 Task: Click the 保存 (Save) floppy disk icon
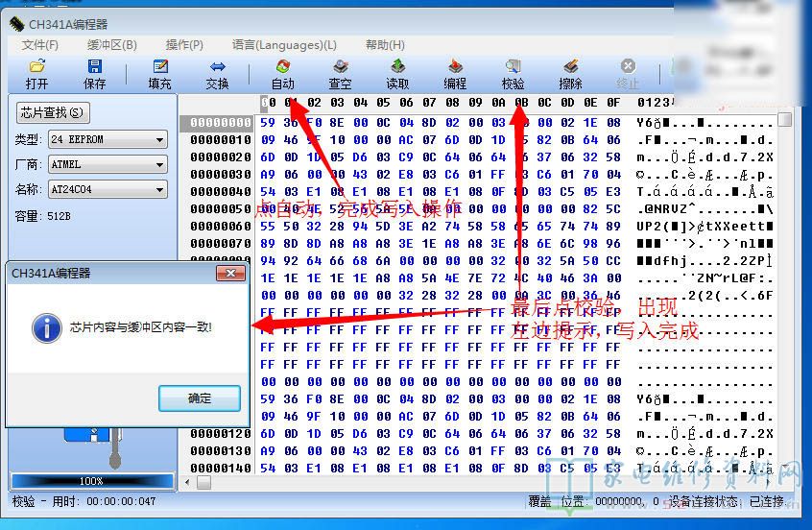click(94, 67)
